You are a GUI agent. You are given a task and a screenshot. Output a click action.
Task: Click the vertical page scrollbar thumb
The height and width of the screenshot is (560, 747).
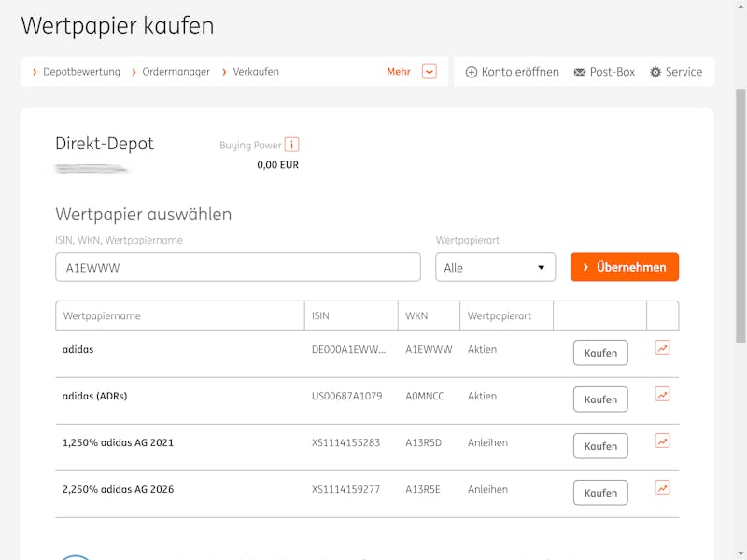[740, 216]
